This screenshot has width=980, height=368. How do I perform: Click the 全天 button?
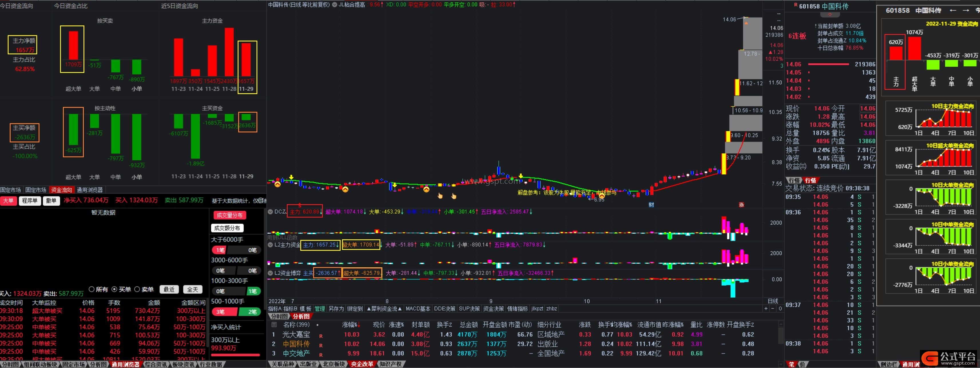tap(192, 290)
